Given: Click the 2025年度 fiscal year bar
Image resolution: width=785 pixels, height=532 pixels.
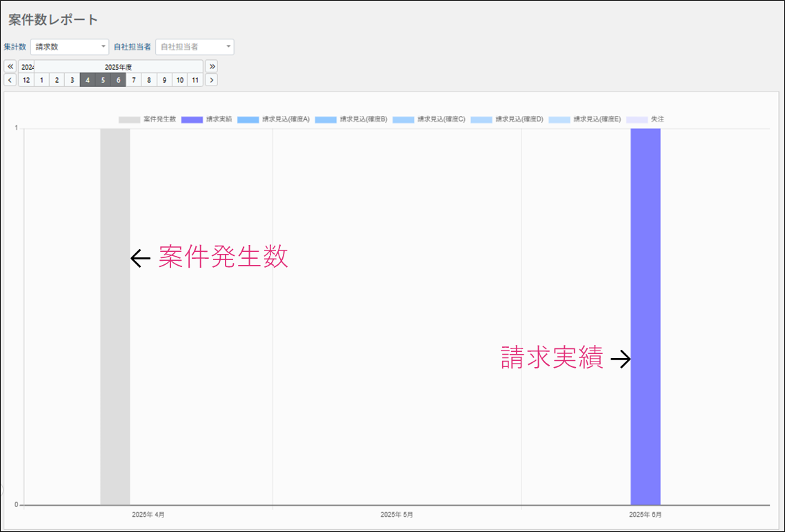Looking at the screenshot, I should point(118,67).
